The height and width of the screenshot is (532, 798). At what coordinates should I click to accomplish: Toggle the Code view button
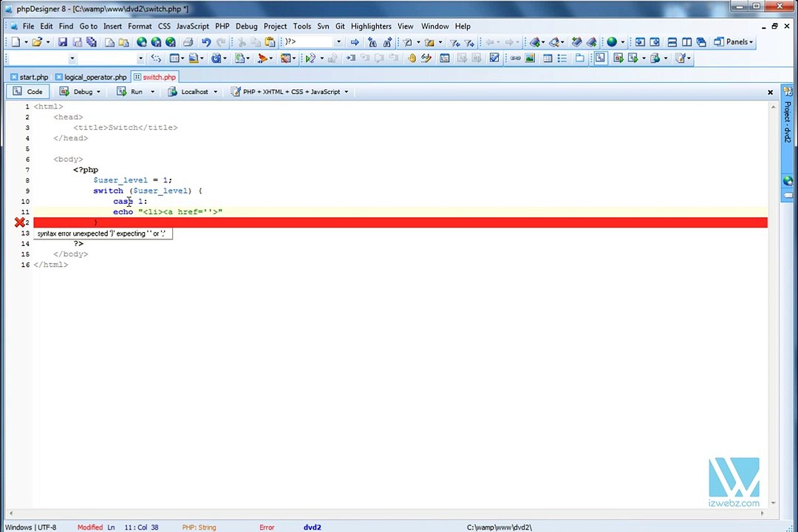click(28, 92)
